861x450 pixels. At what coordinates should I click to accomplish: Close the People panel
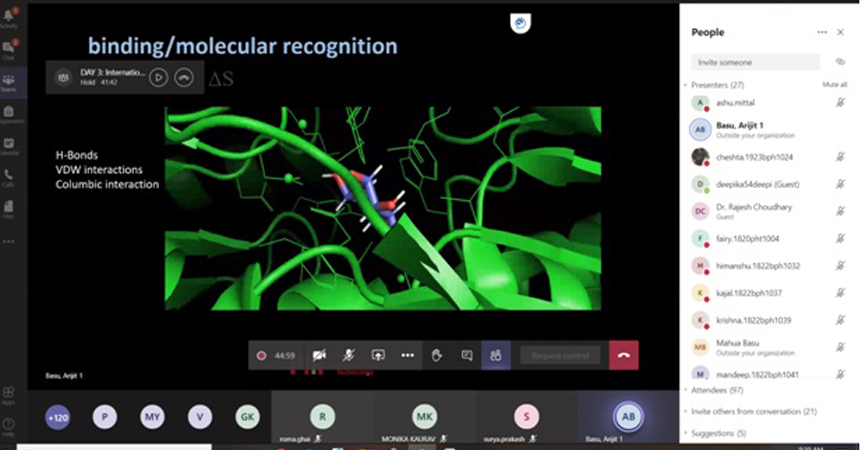(840, 32)
